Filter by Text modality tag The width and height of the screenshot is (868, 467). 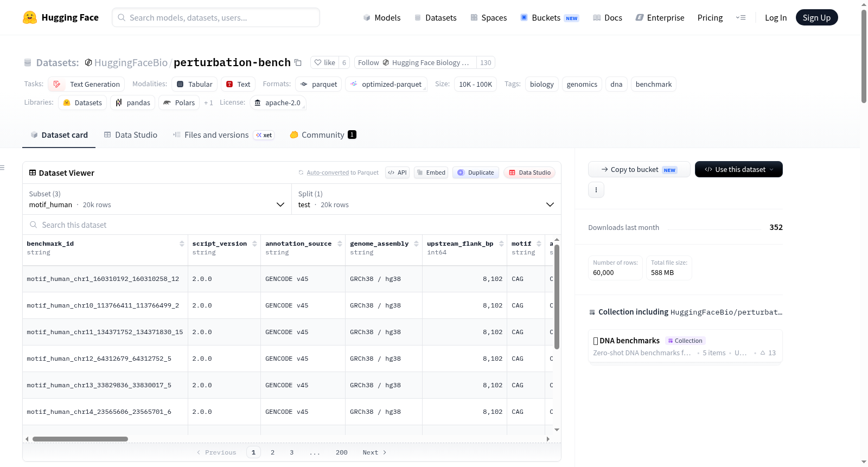(x=238, y=84)
